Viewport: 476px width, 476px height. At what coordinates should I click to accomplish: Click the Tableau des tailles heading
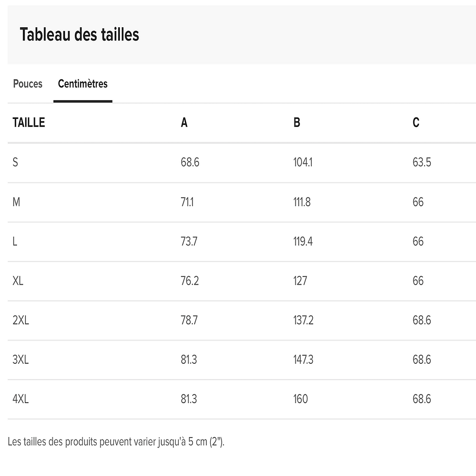[79, 35]
